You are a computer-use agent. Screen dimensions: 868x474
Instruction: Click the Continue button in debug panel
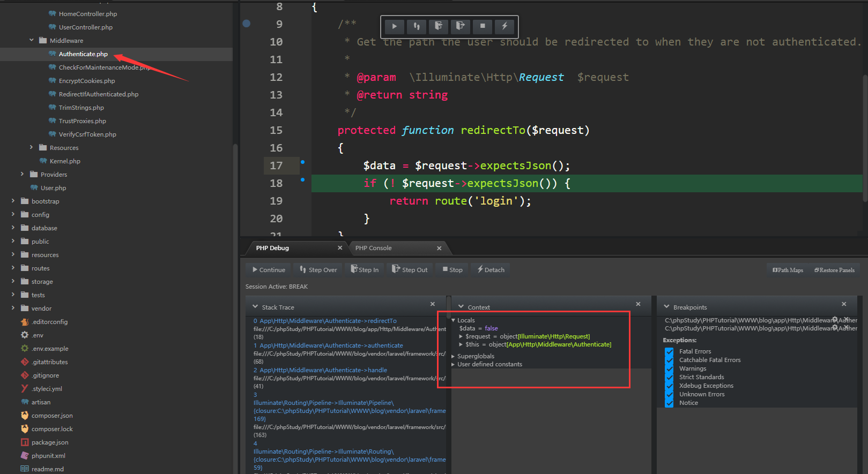[x=269, y=269]
